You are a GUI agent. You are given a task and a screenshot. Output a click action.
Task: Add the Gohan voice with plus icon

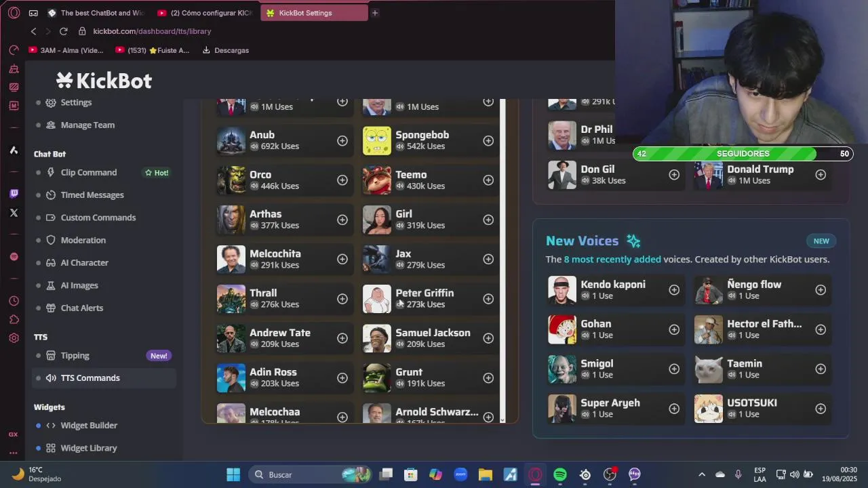(x=674, y=329)
